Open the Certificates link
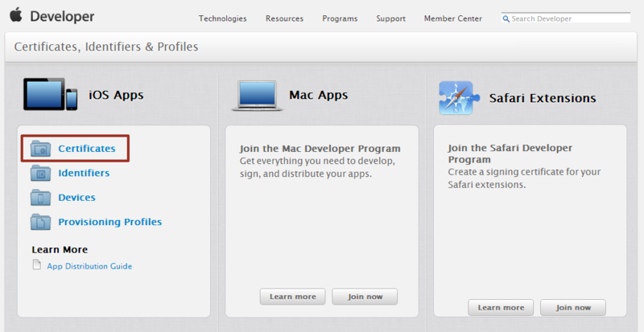 [87, 149]
